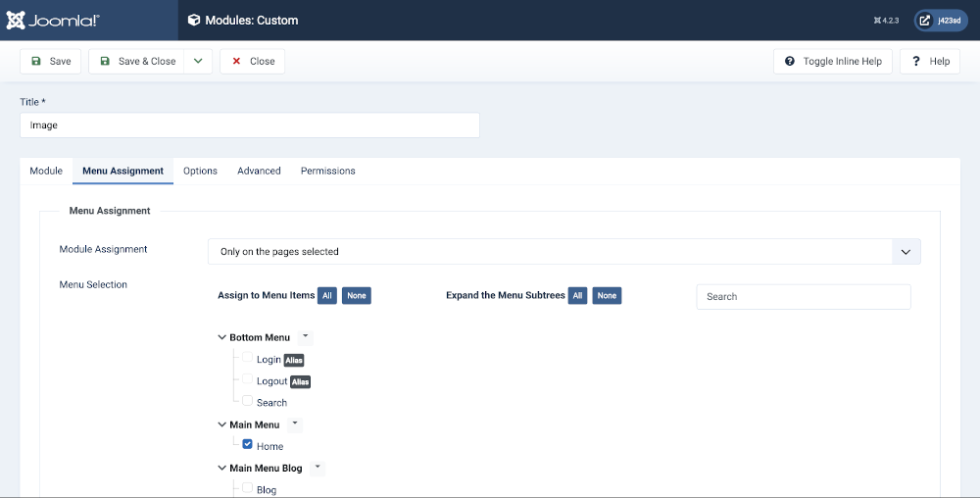980x498 pixels.
Task: Click the menu Search field
Action: (x=804, y=297)
